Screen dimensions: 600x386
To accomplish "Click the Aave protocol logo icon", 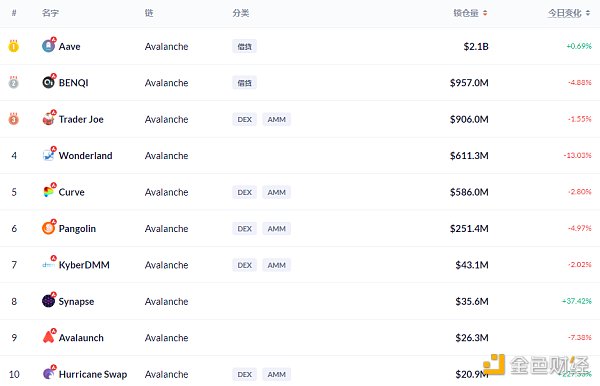I will [x=48, y=46].
